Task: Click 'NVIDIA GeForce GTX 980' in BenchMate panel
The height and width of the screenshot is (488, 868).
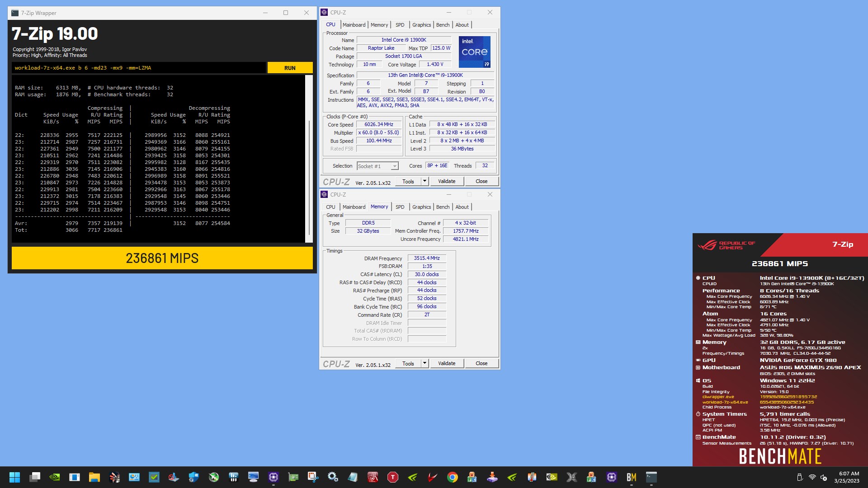Action: (798, 360)
